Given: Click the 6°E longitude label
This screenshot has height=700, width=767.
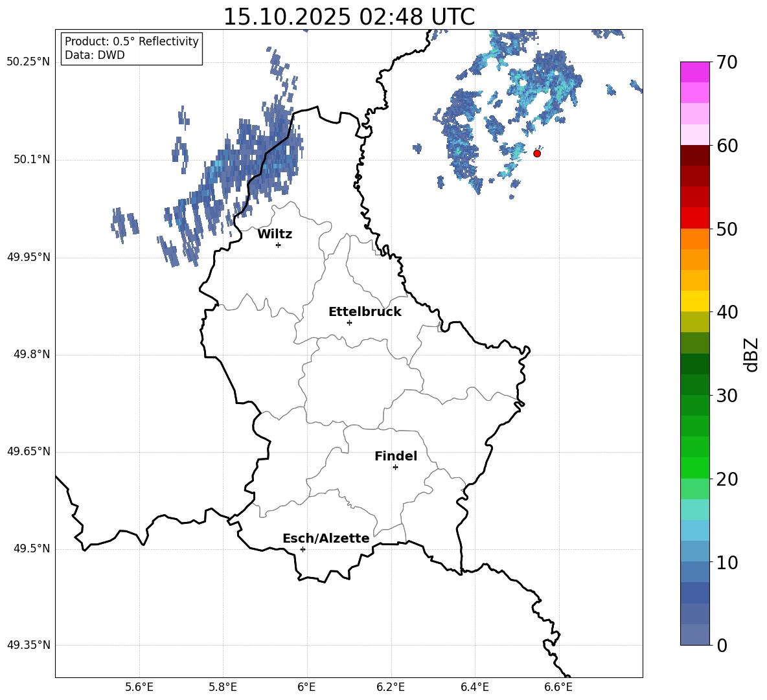Looking at the screenshot, I should click(x=306, y=687).
